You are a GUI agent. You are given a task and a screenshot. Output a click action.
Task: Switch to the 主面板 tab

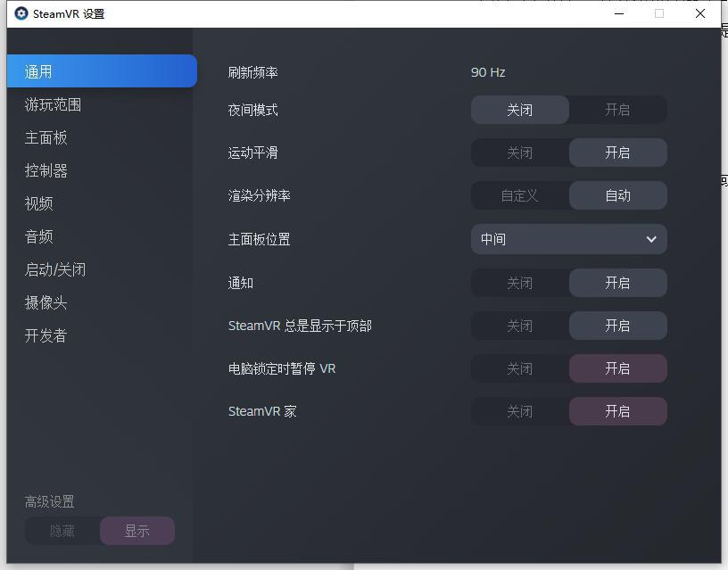click(x=46, y=138)
